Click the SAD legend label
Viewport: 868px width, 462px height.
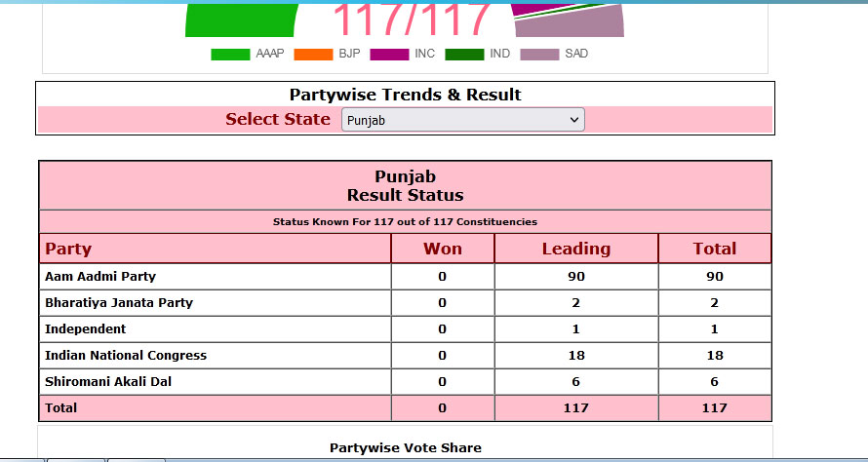[576, 54]
